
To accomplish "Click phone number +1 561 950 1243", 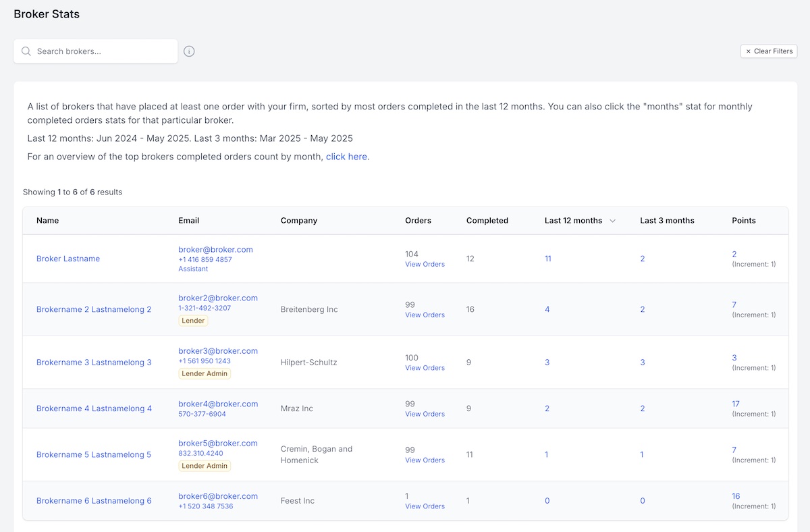I will point(205,361).
